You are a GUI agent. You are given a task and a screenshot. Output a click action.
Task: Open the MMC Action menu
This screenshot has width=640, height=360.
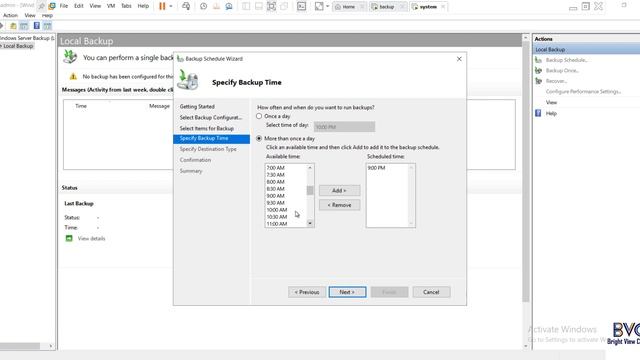click(x=10, y=15)
